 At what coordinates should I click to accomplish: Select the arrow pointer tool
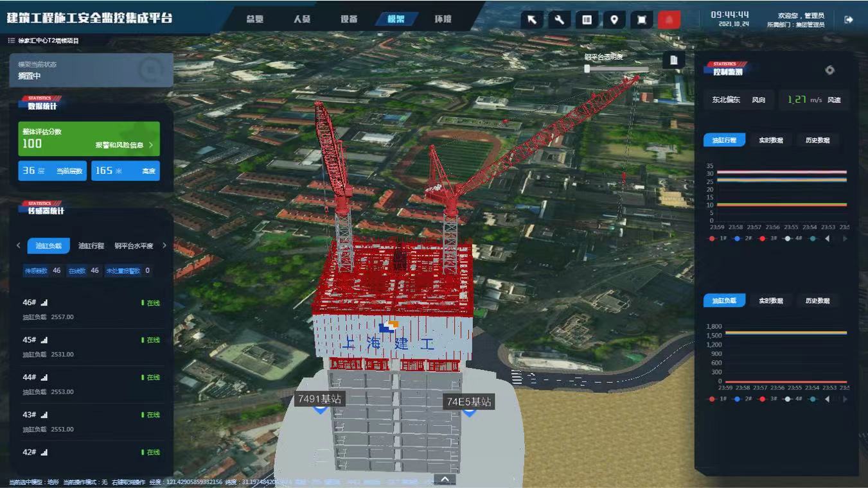pos(532,20)
